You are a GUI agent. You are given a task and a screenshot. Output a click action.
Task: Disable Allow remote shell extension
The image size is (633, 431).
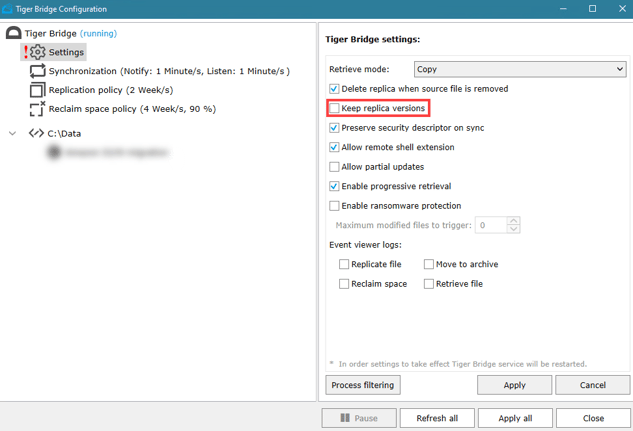334,147
